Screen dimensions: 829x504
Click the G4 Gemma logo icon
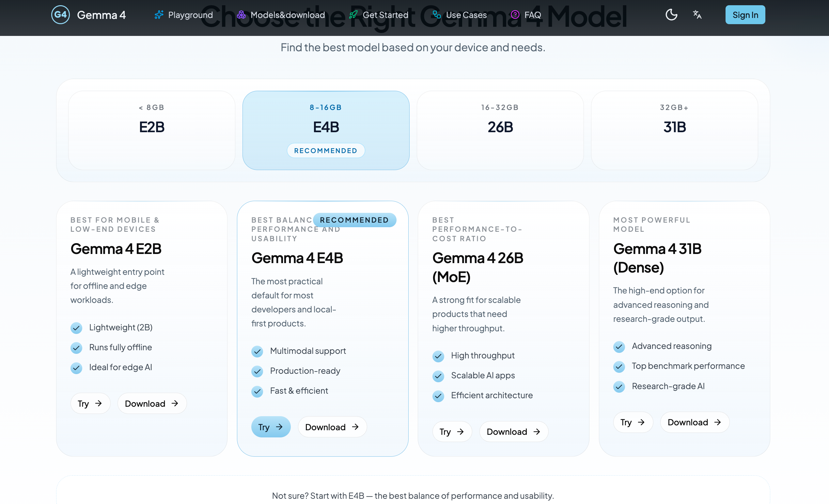point(60,14)
